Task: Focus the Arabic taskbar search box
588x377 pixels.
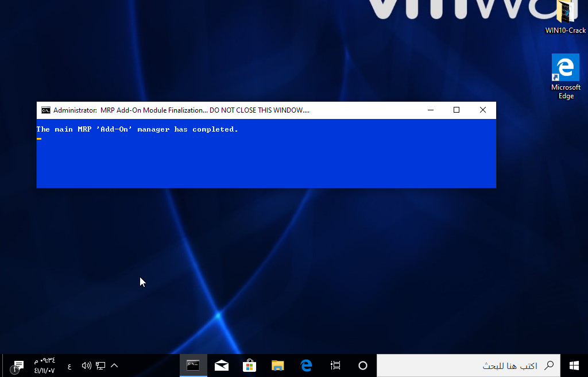Action: pos(469,366)
